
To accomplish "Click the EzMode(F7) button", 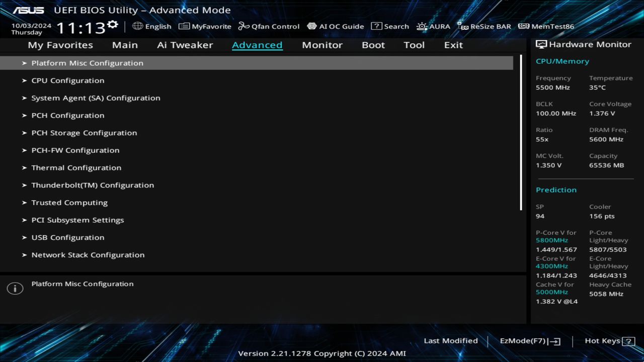I will coord(529,340).
